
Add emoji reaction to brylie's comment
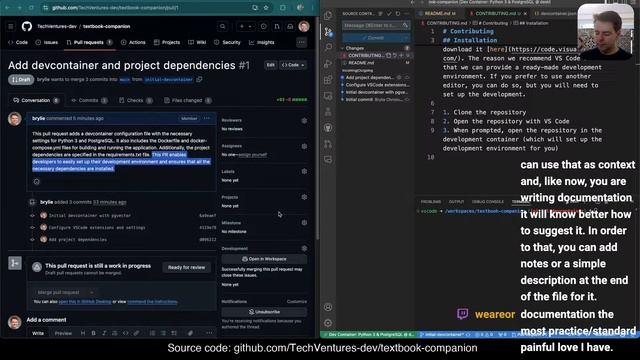click(37, 182)
